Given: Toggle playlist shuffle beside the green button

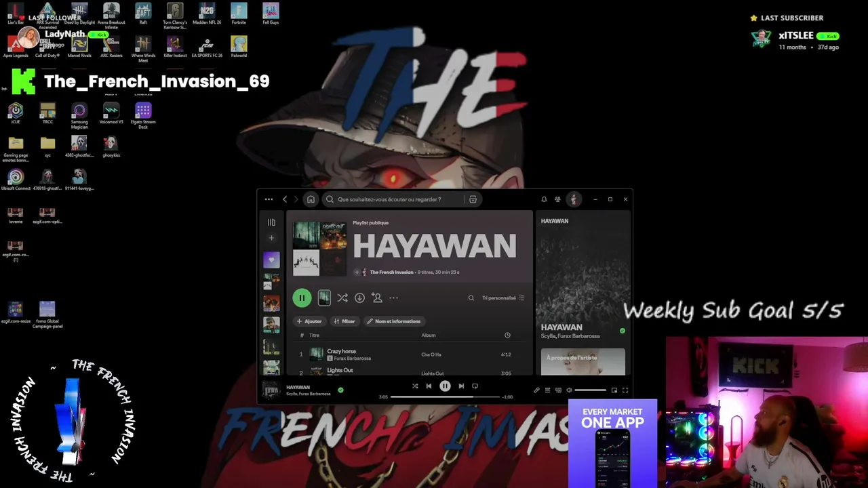Looking at the screenshot, I should click(342, 298).
